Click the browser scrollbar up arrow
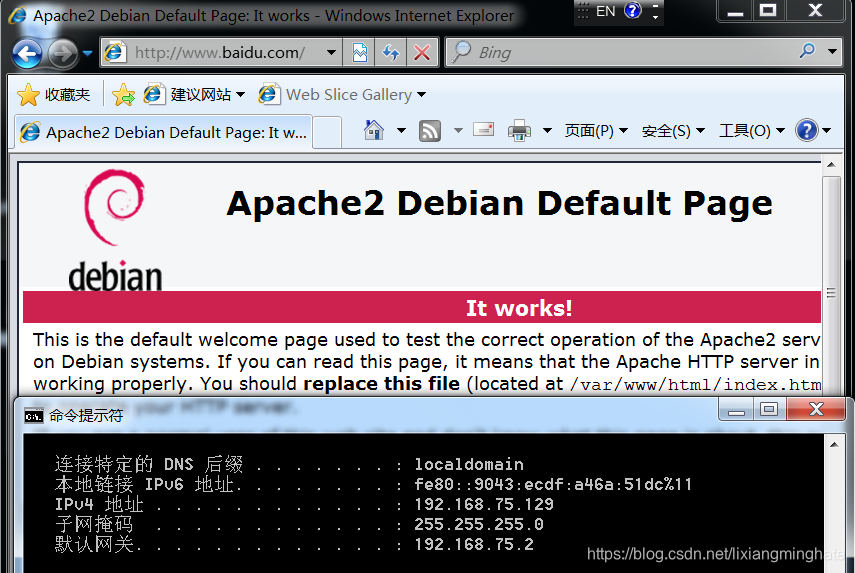 [831, 165]
